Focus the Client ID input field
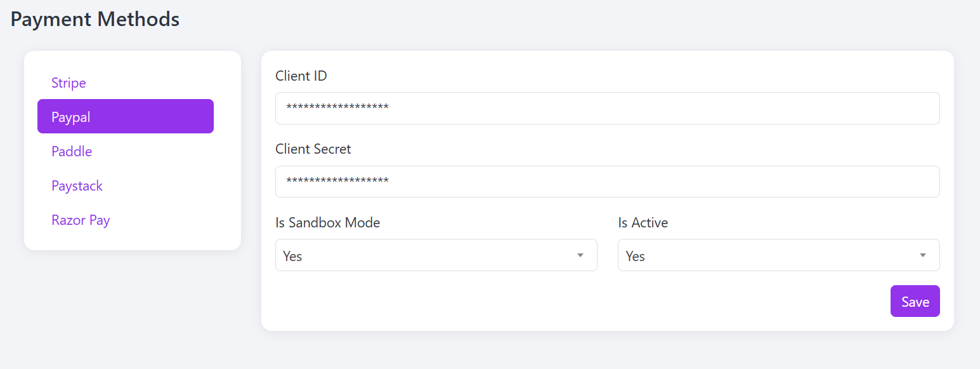The width and height of the screenshot is (980, 369). click(607, 109)
